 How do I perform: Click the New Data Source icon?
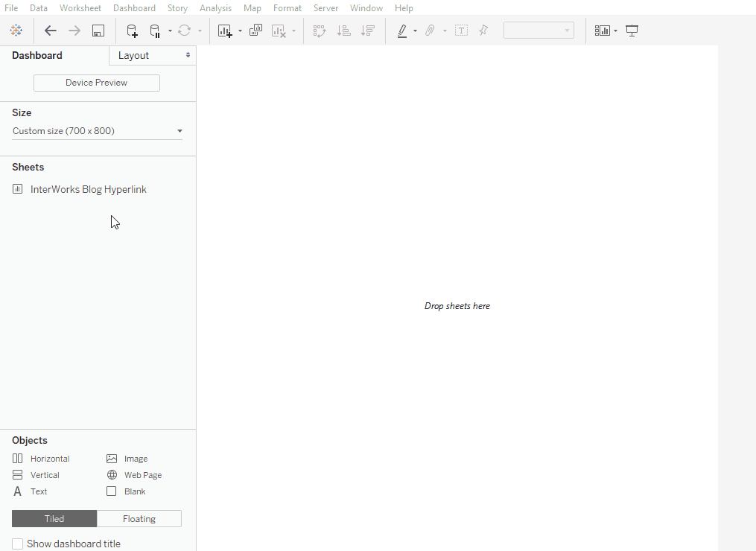(x=132, y=31)
